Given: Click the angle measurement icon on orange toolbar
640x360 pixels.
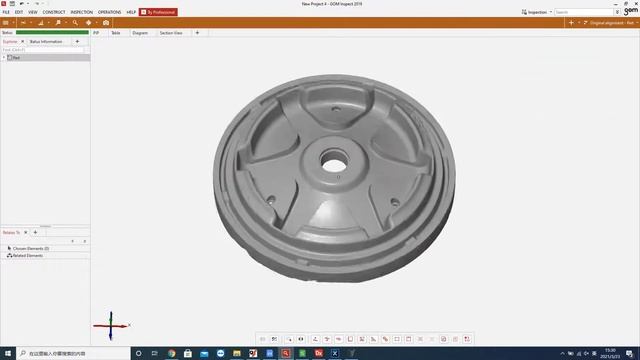Looking at the screenshot, I should 41,23.
